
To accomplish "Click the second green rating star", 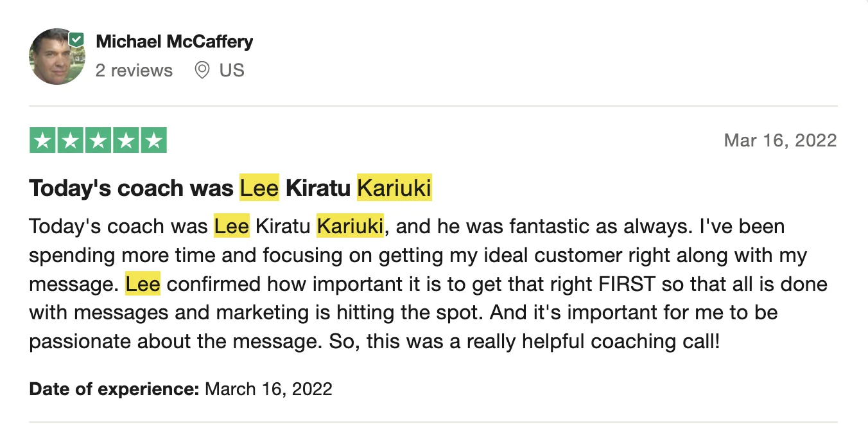I will [x=70, y=141].
